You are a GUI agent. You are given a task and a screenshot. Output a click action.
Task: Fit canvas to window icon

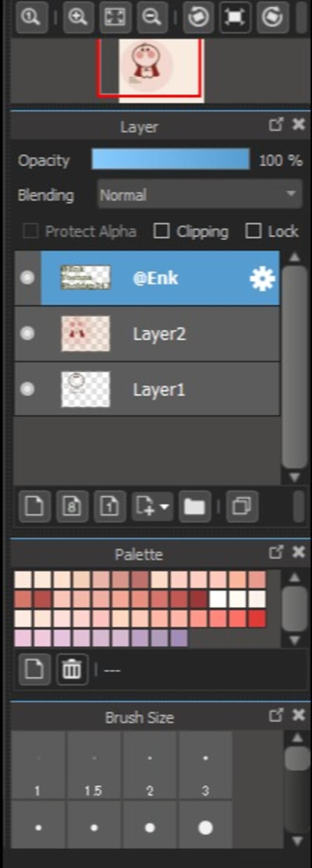click(115, 17)
